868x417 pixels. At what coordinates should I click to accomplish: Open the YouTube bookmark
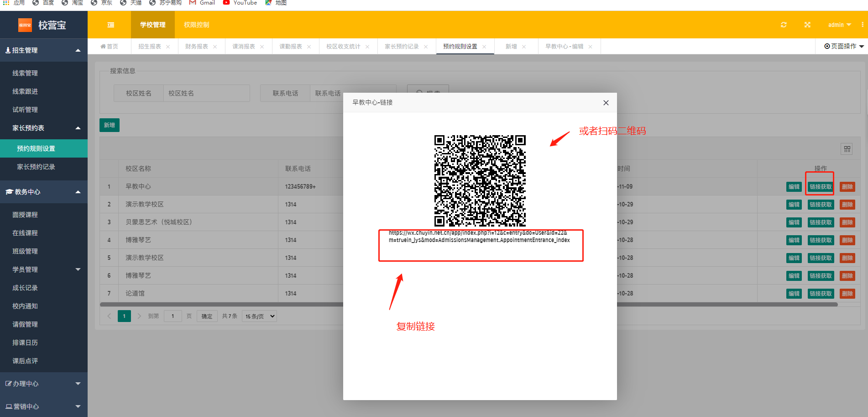coord(240,3)
